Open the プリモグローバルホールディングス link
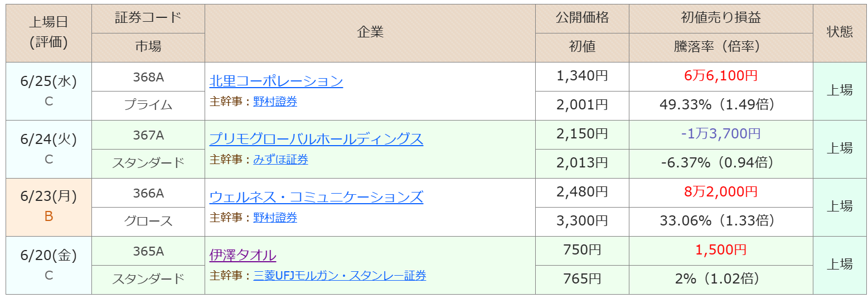The width and height of the screenshot is (868, 298). (x=316, y=140)
